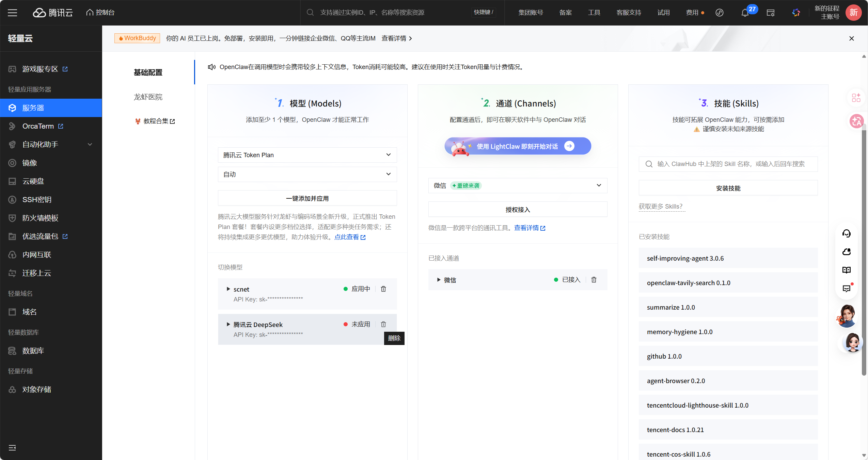Open 查看详情 in WorkBuddy banner

[397, 38]
